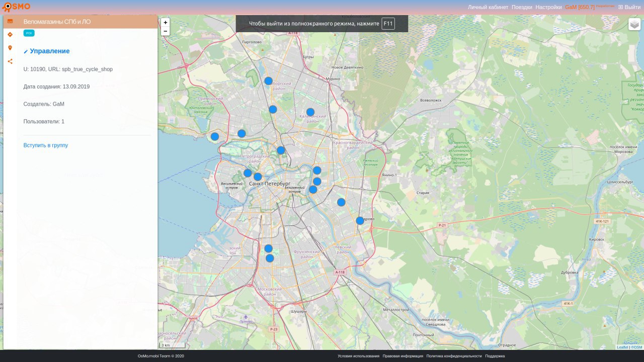The width and height of the screenshot is (644, 362).
Task: Select the location pin icon in sidebar
Action: coord(10,48)
